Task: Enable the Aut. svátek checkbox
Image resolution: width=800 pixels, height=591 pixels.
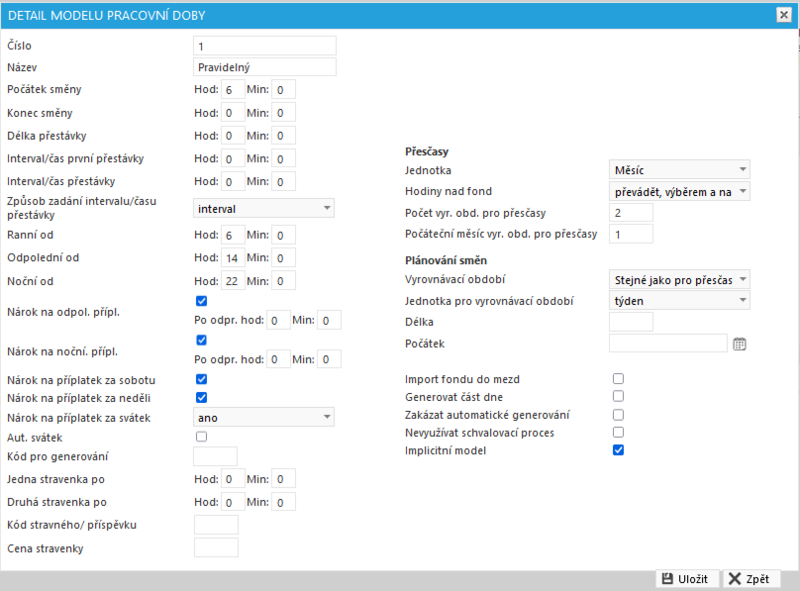Action: tap(202, 437)
